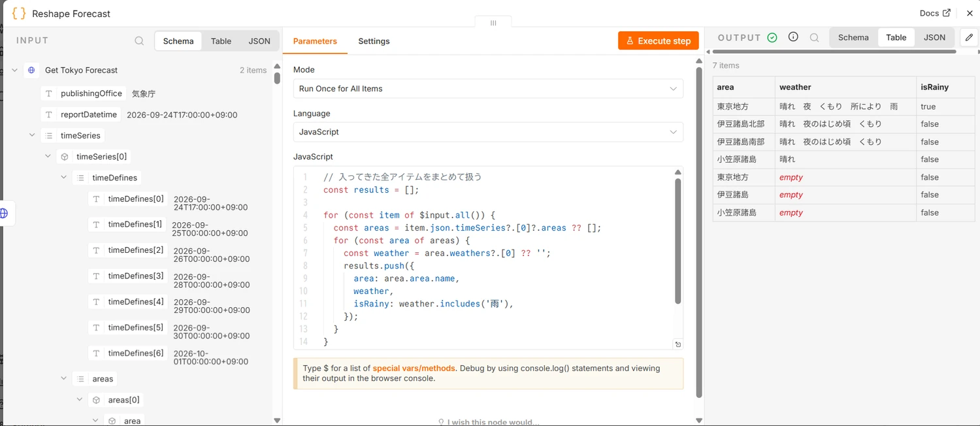Open the Docs external link
The width and height of the screenshot is (980, 426).
pos(935,13)
